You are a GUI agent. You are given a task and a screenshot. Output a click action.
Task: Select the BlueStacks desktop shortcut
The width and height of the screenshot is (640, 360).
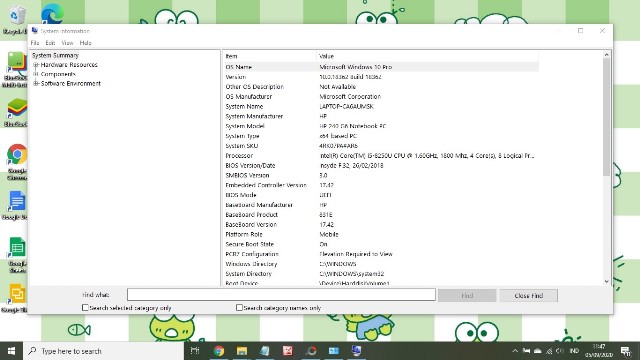[x=16, y=112]
